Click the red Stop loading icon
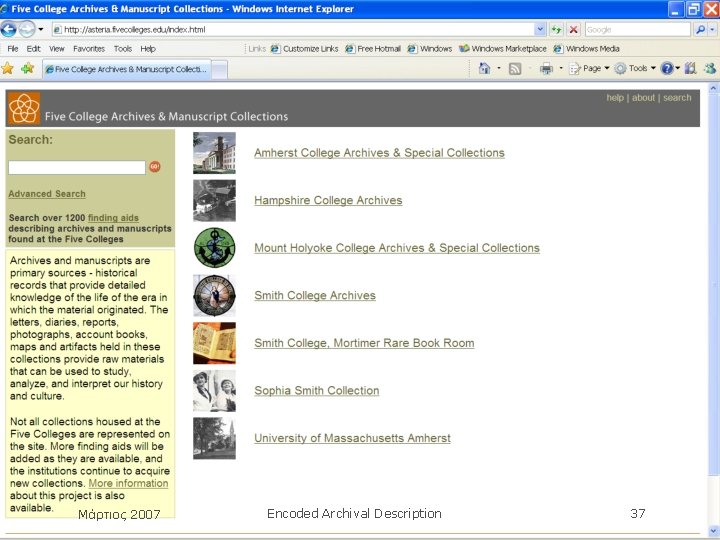 [573, 30]
